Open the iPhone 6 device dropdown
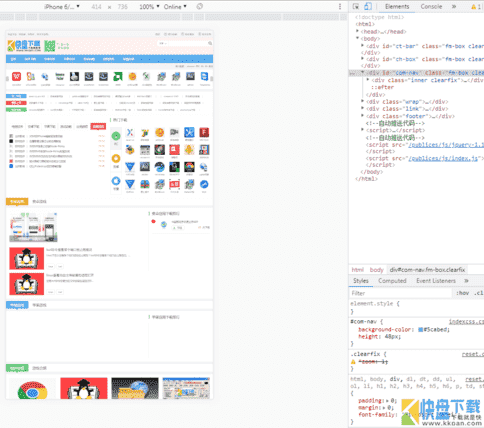The height and width of the screenshot is (428, 484). pyautogui.click(x=62, y=7)
